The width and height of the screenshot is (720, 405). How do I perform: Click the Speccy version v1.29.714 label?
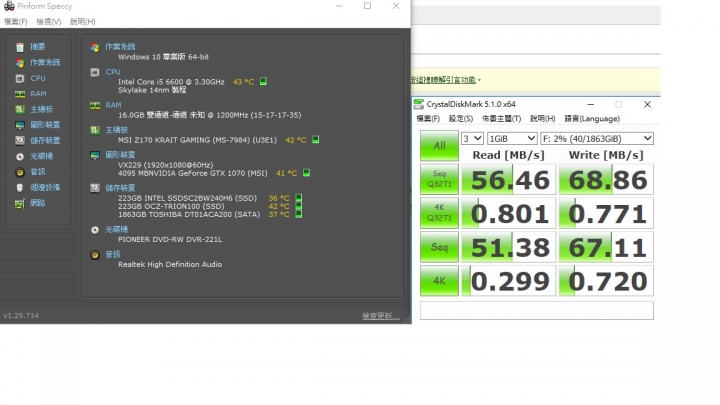pyautogui.click(x=21, y=315)
